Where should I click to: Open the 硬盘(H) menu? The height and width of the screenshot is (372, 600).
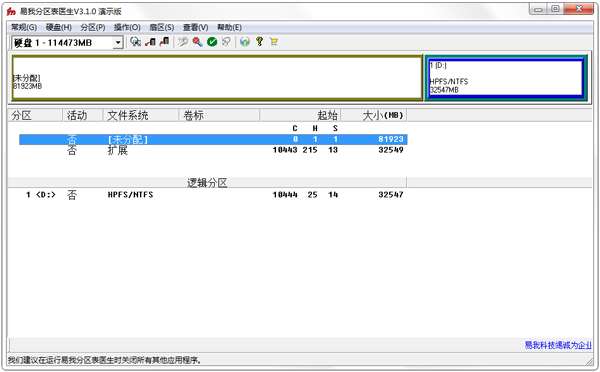59,27
